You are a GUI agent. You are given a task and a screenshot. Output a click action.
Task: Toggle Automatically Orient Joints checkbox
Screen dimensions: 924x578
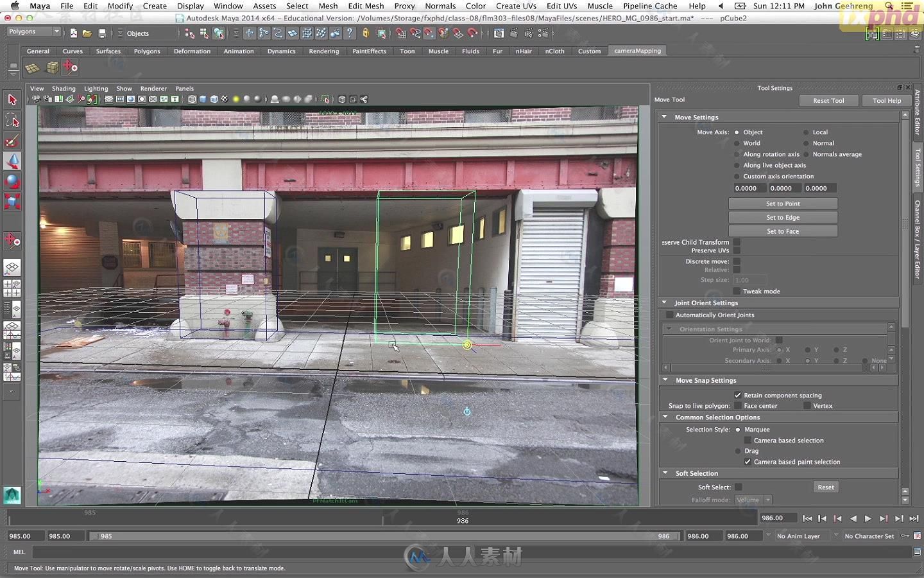coord(669,315)
